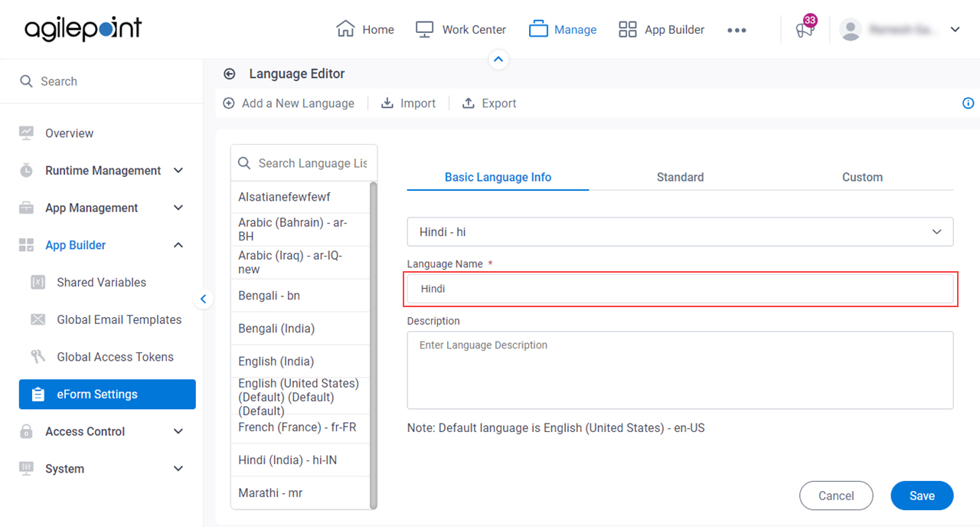The height and width of the screenshot is (527, 980).
Task: Open Work Center monitor icon
Action: pyautogui.click(x=425, y=29)
